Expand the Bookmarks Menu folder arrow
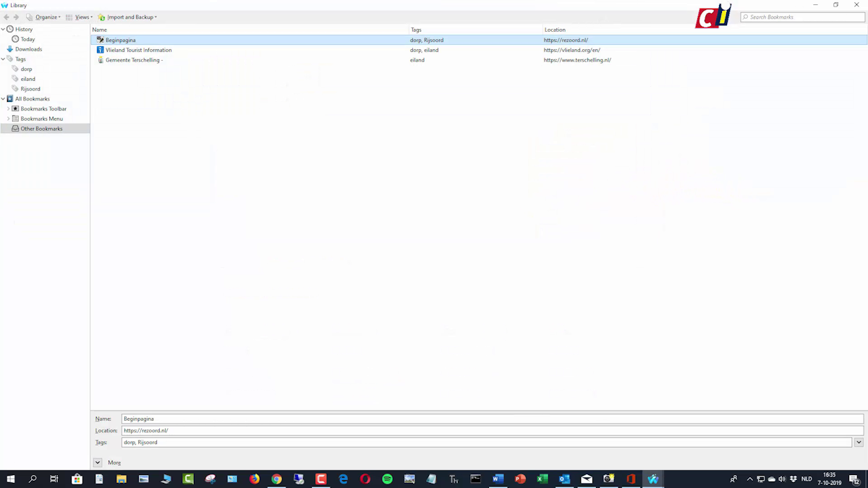 8,119
